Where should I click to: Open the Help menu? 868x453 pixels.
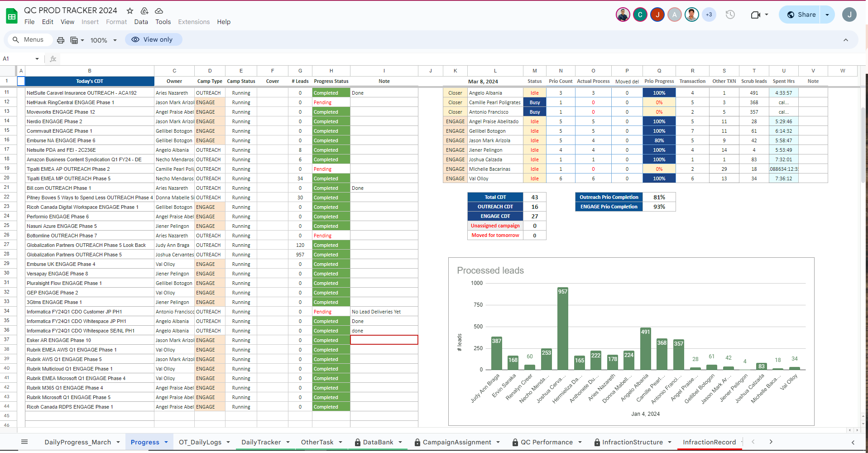coord(224,22)
